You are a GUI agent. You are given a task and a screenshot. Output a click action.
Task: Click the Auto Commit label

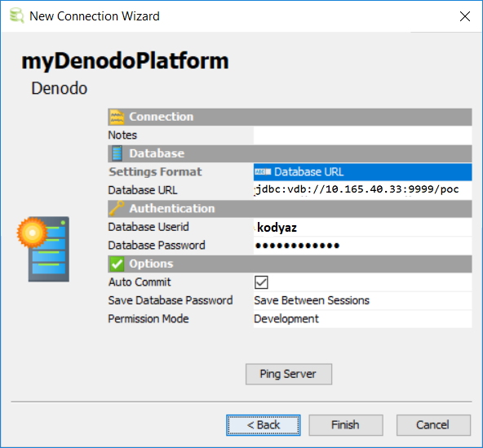[140, 282]
